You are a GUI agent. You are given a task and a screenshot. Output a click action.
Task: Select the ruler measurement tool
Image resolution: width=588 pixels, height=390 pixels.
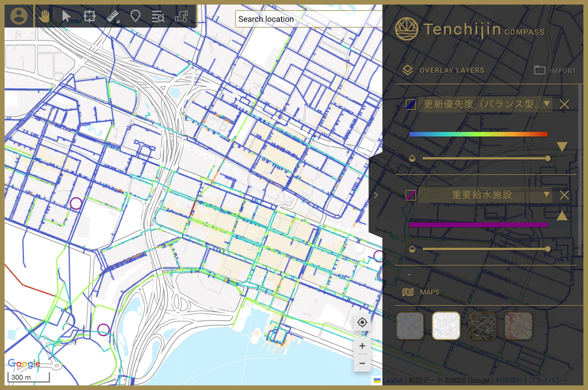(x=113, y=16)
